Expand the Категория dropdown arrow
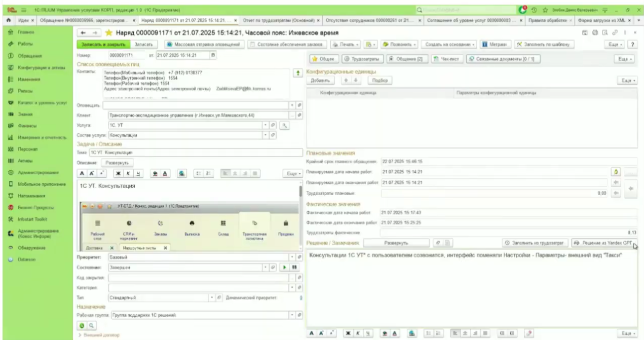 point(292,287)
